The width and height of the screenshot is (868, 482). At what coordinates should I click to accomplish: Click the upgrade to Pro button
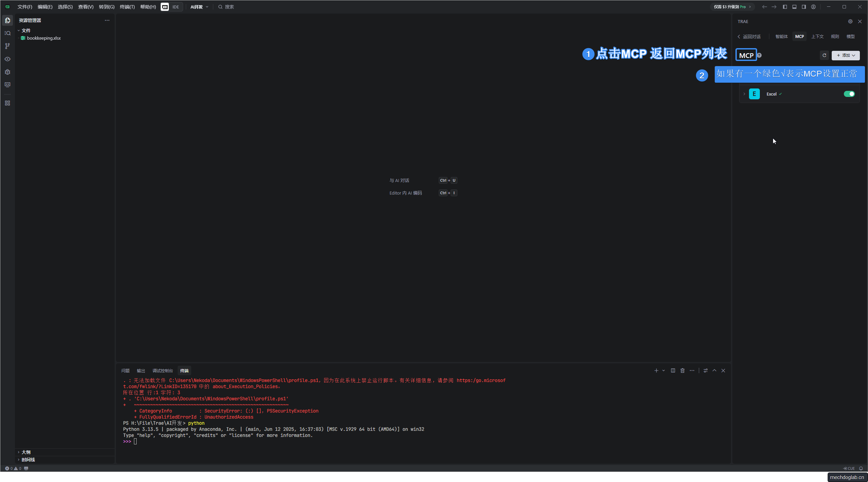click(x=732, y=7)
